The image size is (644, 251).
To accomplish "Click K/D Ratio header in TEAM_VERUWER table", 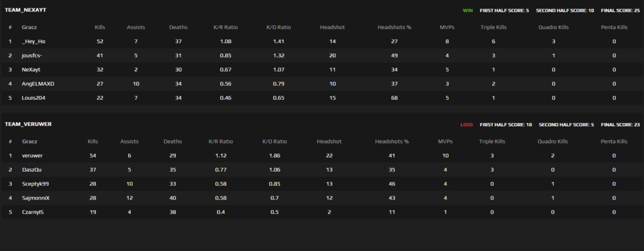I will [x=274, y=142].
